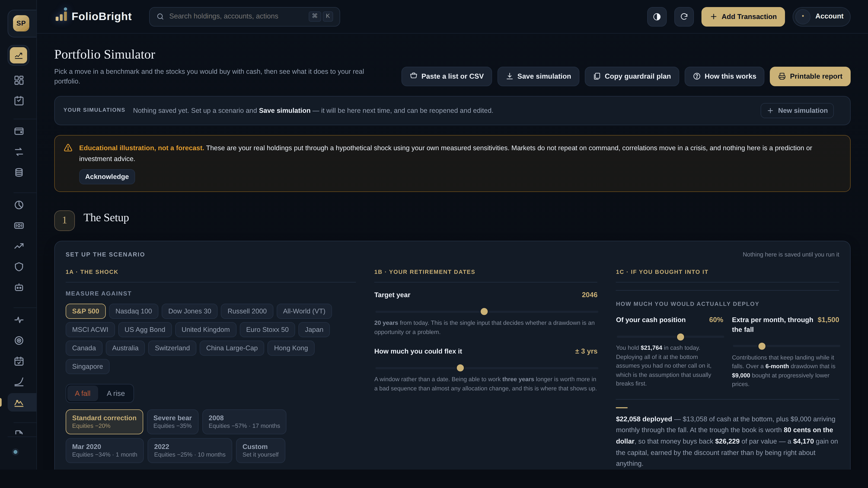Adjust the Target year slider handle
The height and width of the screenshot is (488, 868).
click(484, 312)
